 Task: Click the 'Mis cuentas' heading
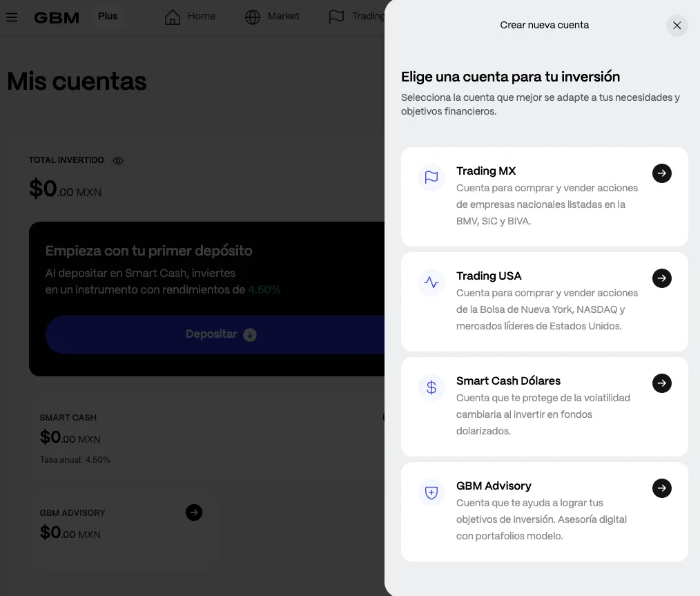pos(77,81)
